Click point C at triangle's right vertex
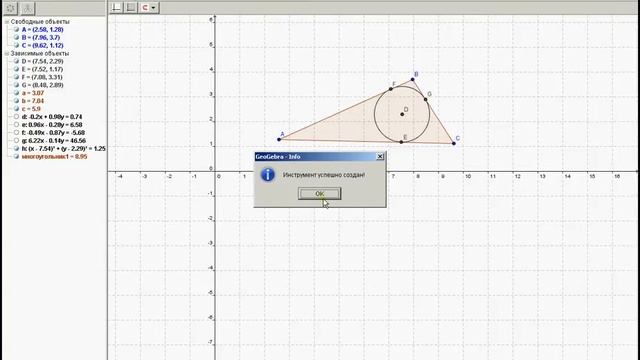This screenshot has height=360, width=640. pos(454,143)
